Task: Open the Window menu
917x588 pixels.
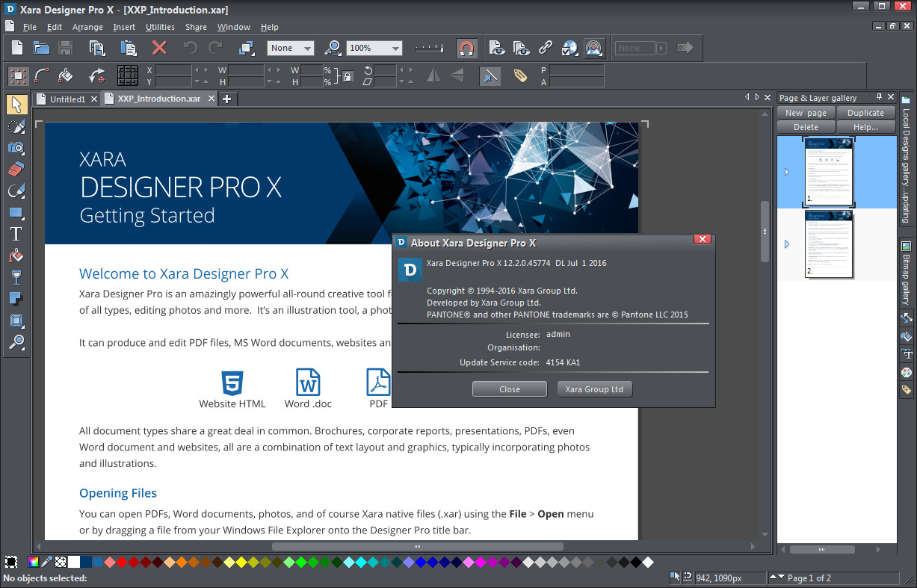Action: [x=234, y=27]
